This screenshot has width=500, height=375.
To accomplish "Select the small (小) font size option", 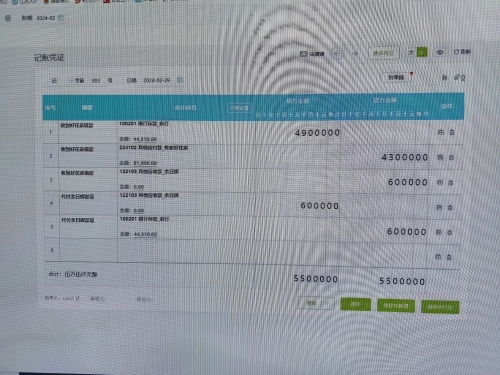I will tap(422, 52).
